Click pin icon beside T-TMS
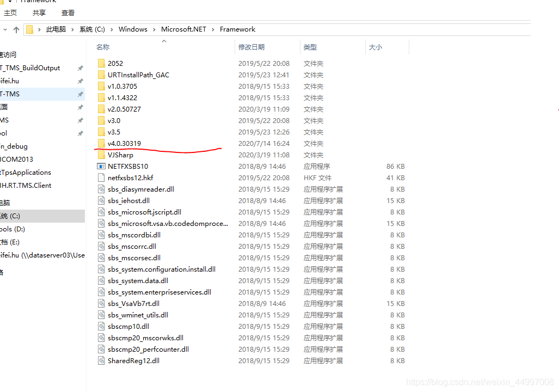The width and height of the screenshot is (559, 392). pyautogui.click(x=81, y=94)
